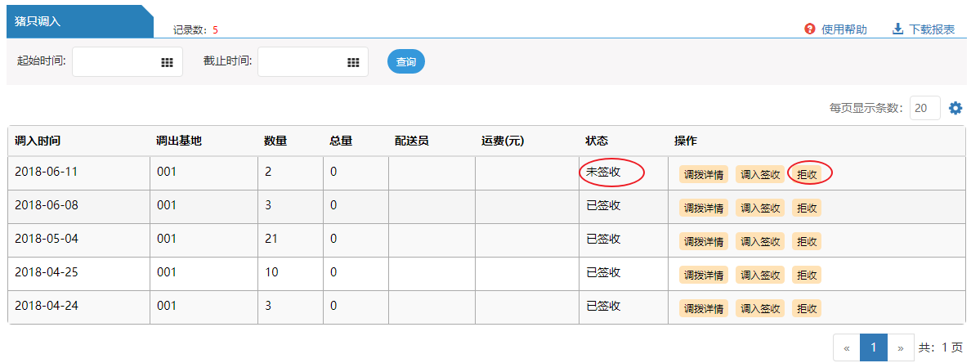Open 调拨详情 for 2018-06-08 record
The width and height of the screenshot is (980, 363).
[704, 208]
